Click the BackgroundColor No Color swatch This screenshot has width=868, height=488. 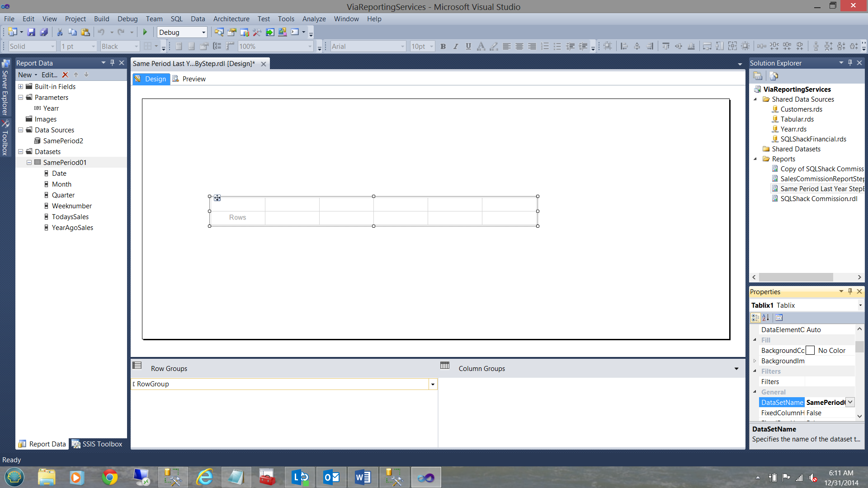[x=810, y=351]
